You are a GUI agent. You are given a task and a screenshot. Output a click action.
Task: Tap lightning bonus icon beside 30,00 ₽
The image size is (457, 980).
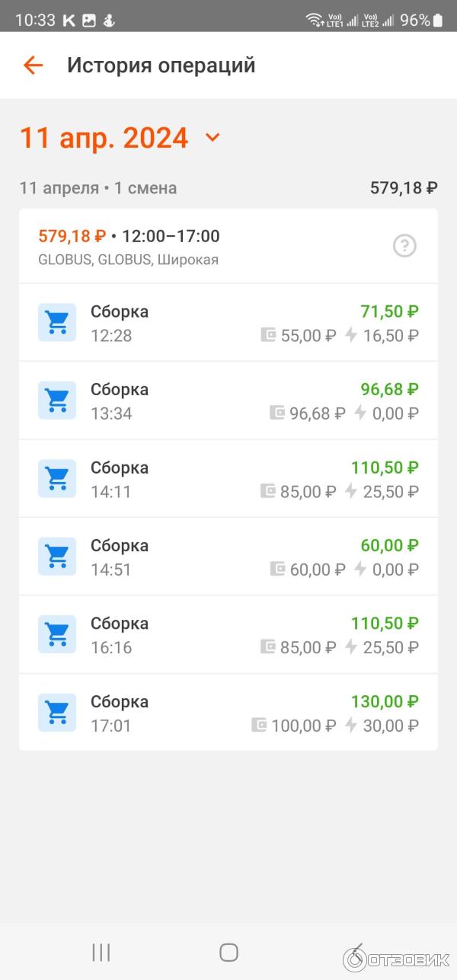(350, 725)
